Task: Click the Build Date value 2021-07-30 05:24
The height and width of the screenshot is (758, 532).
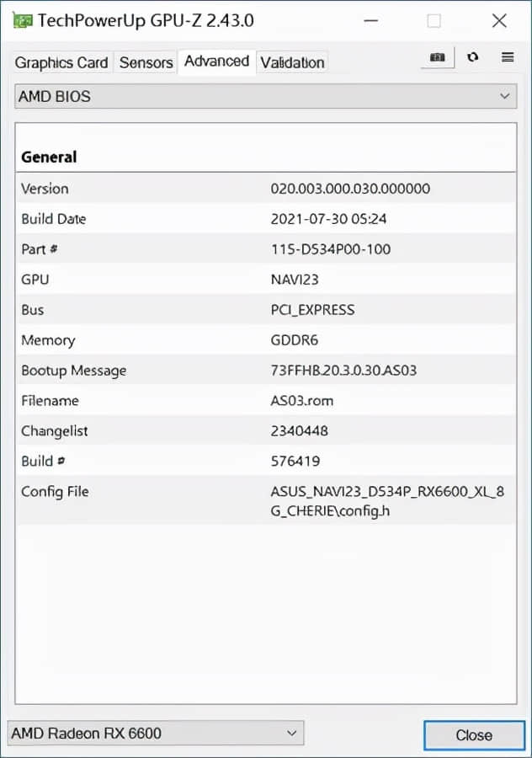Action: (x=328, y=219)
